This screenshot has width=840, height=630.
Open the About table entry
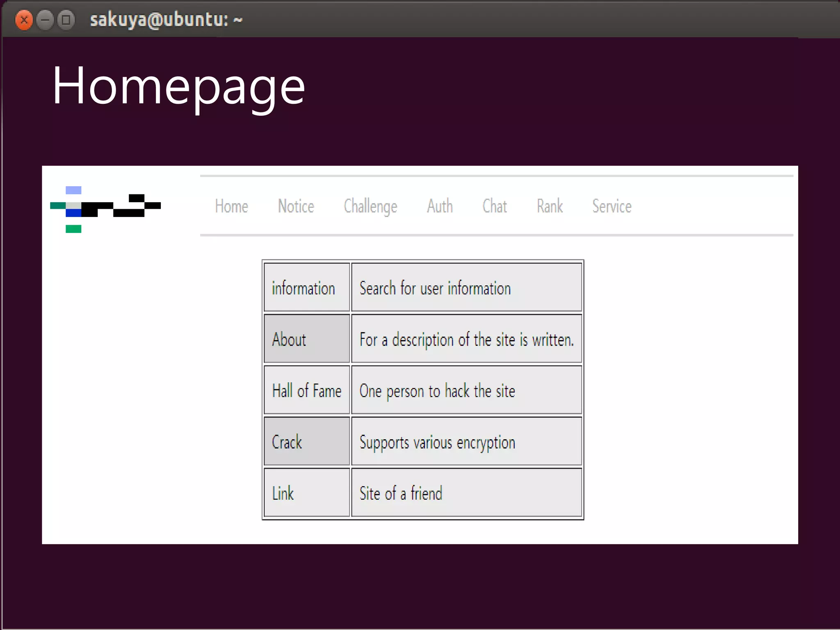(x=307, y=339)
